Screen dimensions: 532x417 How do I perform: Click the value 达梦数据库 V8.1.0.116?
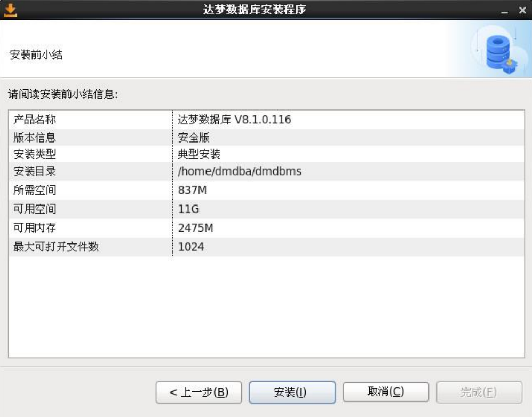click(234, 120)
